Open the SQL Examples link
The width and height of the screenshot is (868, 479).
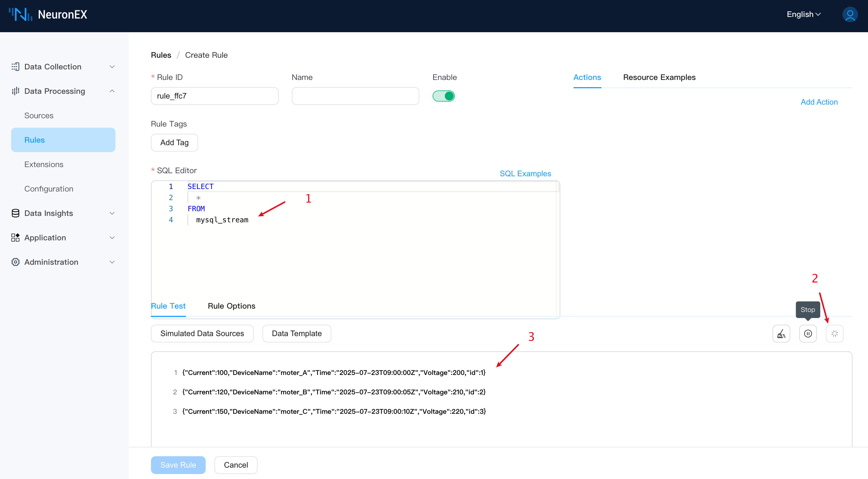pyautogui.click(x=525, y=173)
